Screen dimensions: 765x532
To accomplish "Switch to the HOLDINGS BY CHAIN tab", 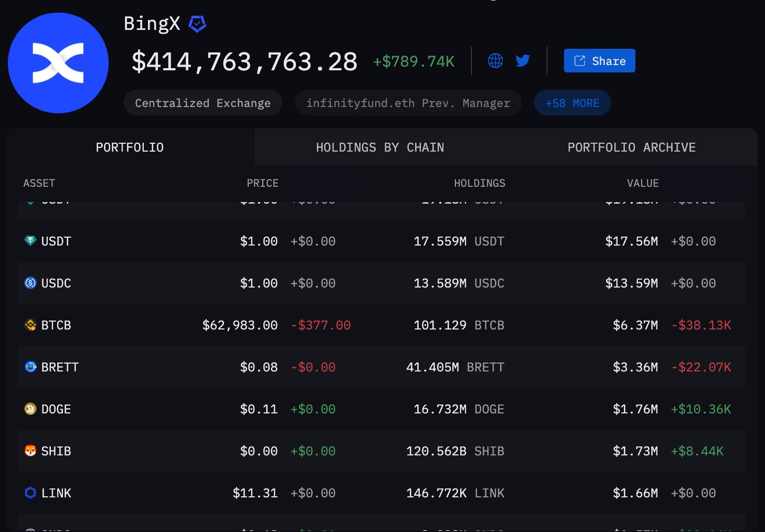I will pos(380,147).
